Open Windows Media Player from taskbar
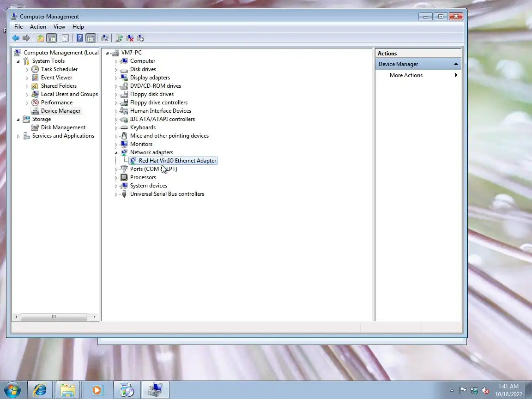The width and height of the screenshot is (532, 399). point(97,390)
